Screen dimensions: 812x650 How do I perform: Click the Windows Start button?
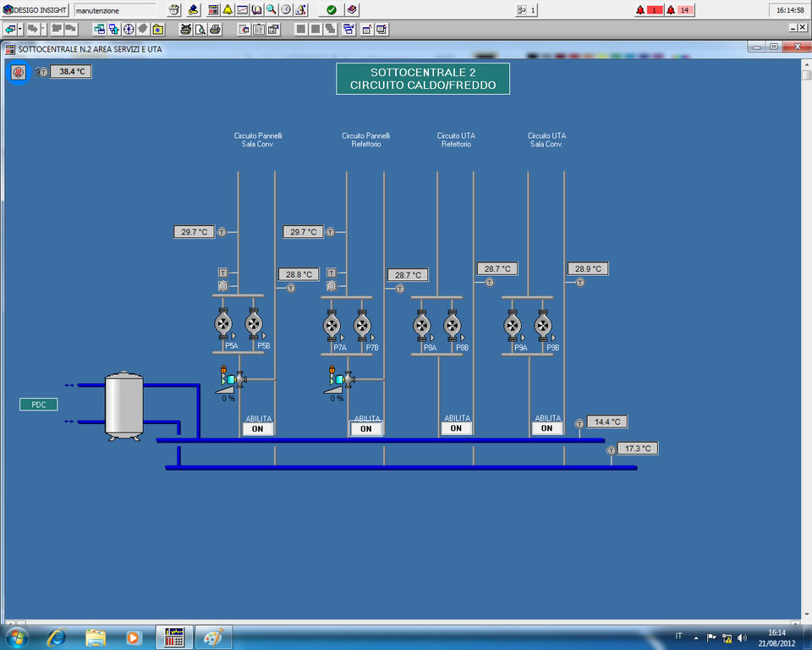tap(17, 638)
